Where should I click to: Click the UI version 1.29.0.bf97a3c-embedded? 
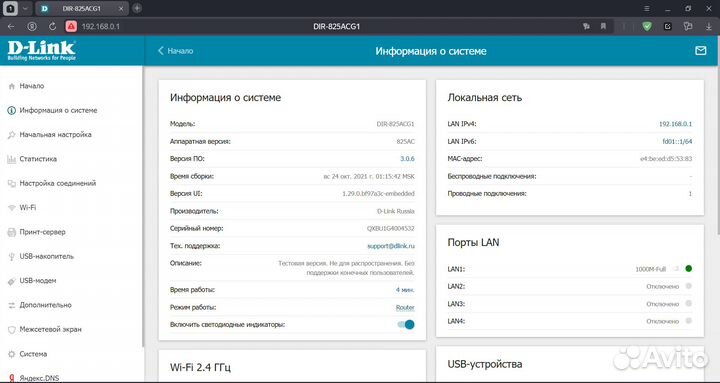pos(378,194)
